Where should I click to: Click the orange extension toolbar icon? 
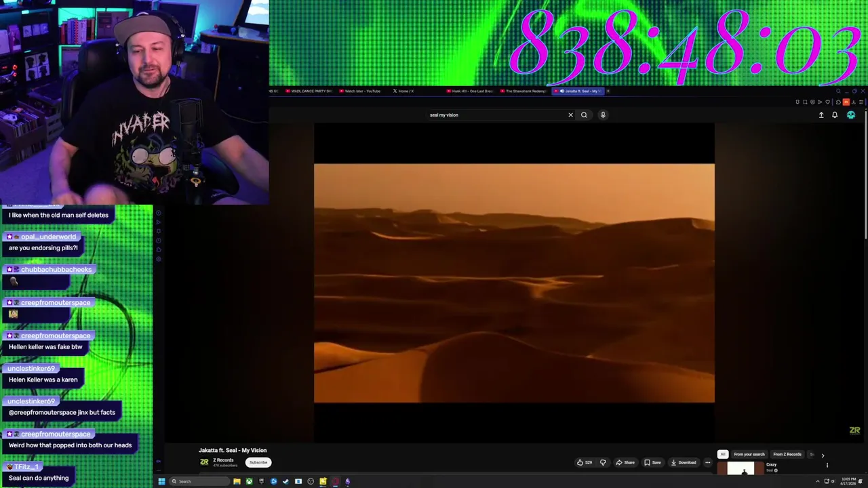tap(846, 102)
